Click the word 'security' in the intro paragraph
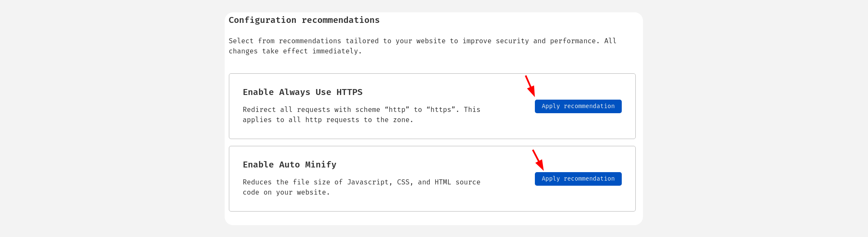Screen dimensions: 868x237 512,41
